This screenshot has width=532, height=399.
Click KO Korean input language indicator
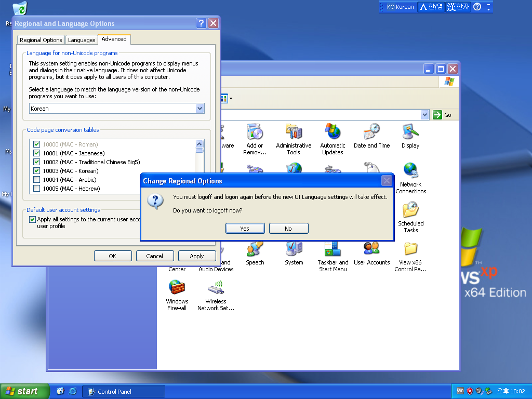400,7
